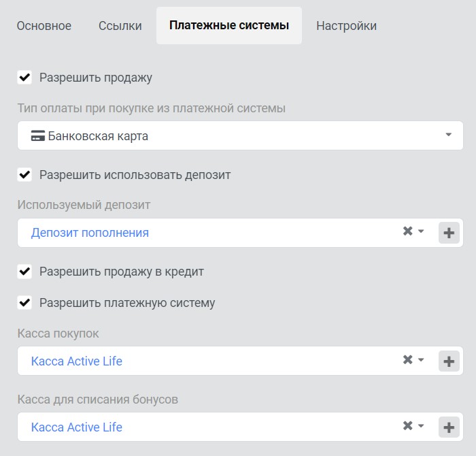
Task: Add a new Касса покупок with plus
Action: click(x=449, y=361)
